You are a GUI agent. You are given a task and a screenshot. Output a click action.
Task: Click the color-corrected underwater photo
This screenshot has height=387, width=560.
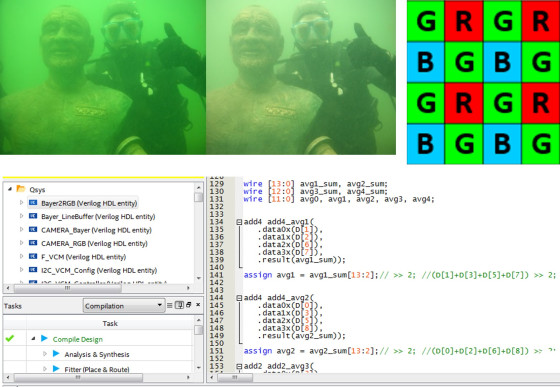(x=301, y=77)
